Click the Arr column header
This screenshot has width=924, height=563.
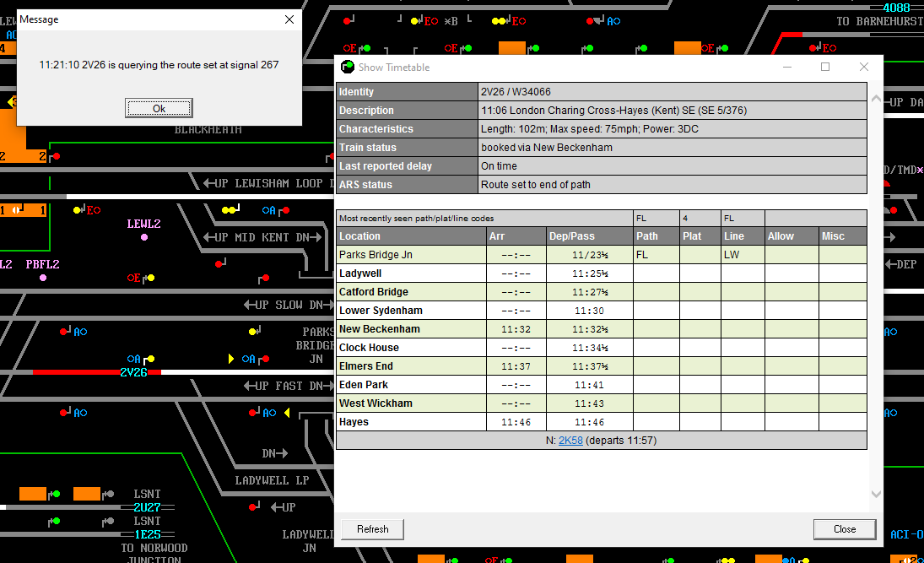tap(516, 236)
